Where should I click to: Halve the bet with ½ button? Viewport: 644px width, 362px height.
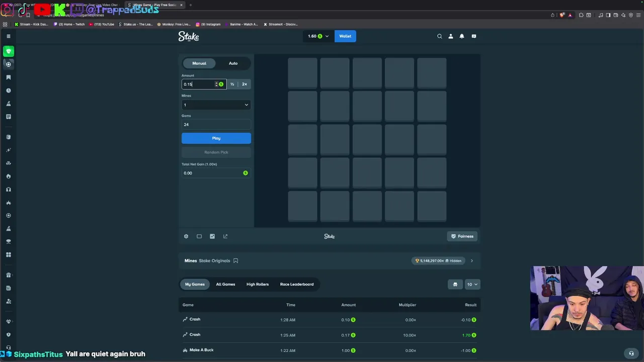(232, 84)
